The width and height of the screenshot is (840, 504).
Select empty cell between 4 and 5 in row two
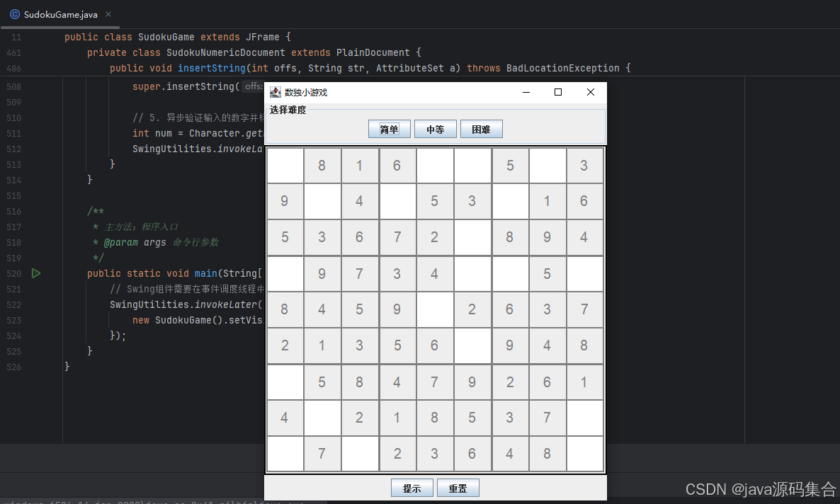click(397, 201)
